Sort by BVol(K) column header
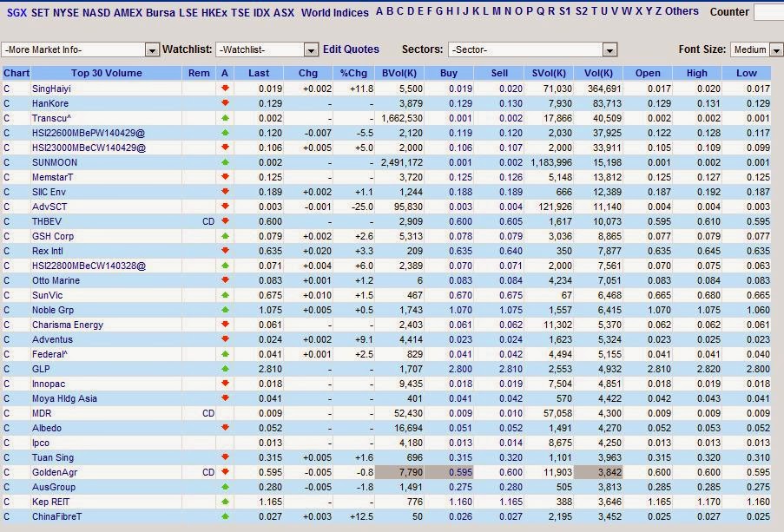 pyautogui.click(x=399, y=73)
